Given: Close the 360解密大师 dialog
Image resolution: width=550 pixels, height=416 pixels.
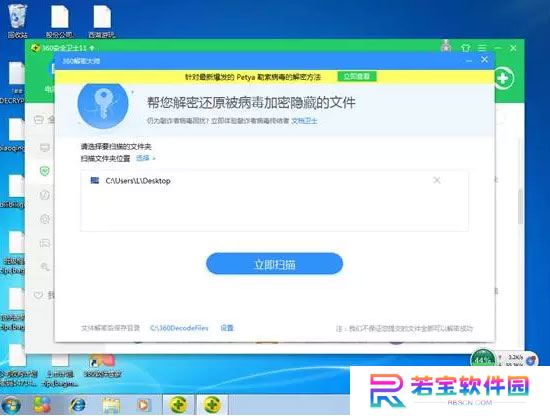Looking at the screenshot, I should tap(484, 60).
